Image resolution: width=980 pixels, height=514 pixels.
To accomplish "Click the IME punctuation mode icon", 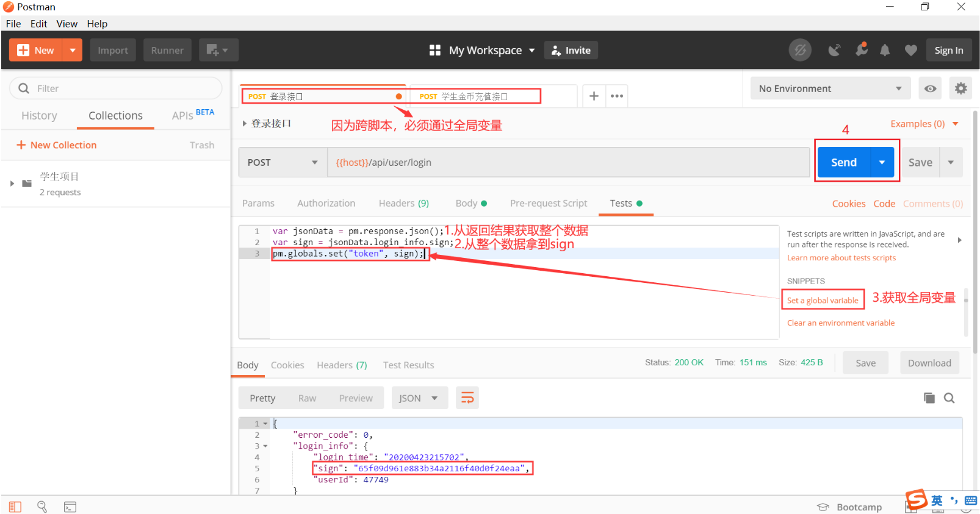I will coord(954,501).
